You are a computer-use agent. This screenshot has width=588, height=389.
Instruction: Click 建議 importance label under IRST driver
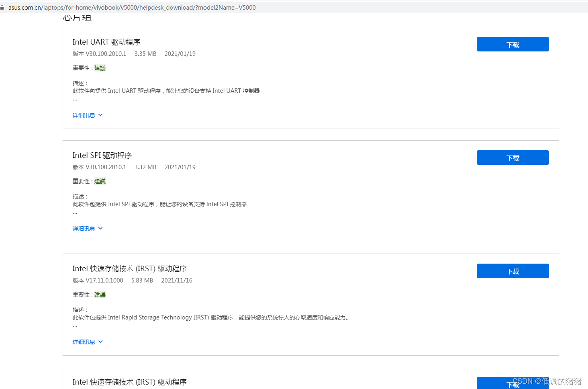(100, 295)
